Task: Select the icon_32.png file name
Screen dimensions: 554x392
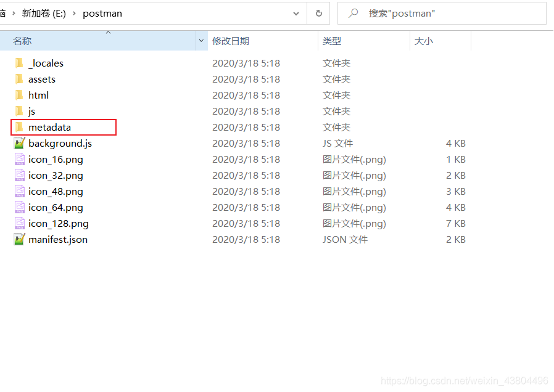Action: point(56,176)
